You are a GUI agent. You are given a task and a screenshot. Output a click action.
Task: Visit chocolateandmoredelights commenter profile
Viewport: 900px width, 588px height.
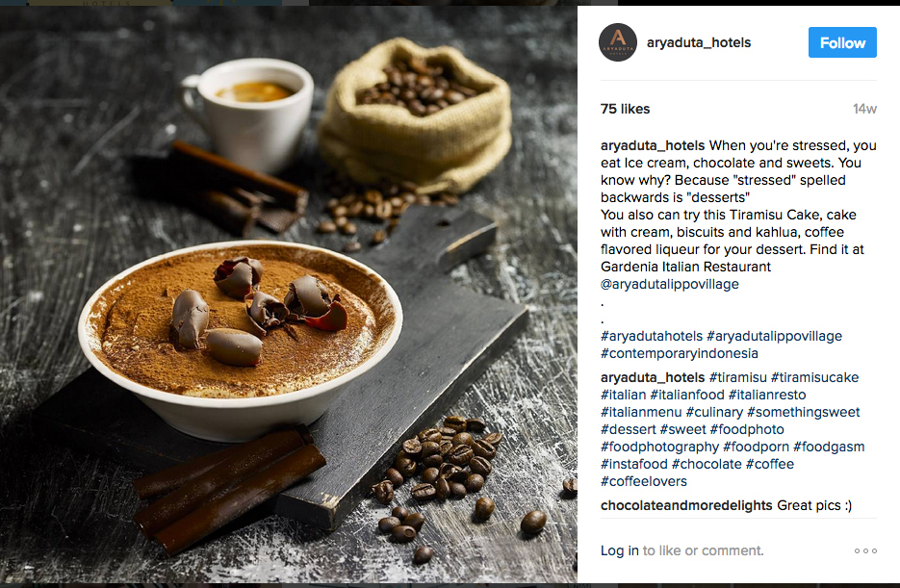click(x=686, y=505)
